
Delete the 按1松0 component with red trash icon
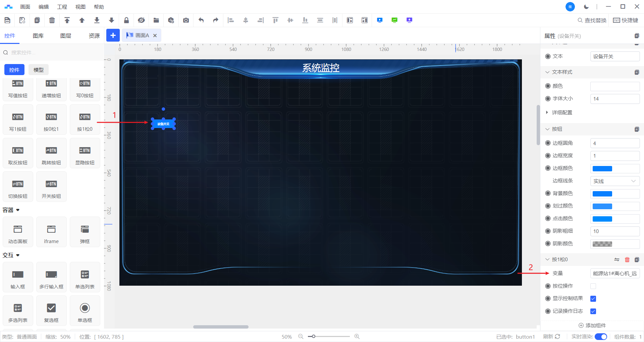pyautogui.click(x=627, y=260)
